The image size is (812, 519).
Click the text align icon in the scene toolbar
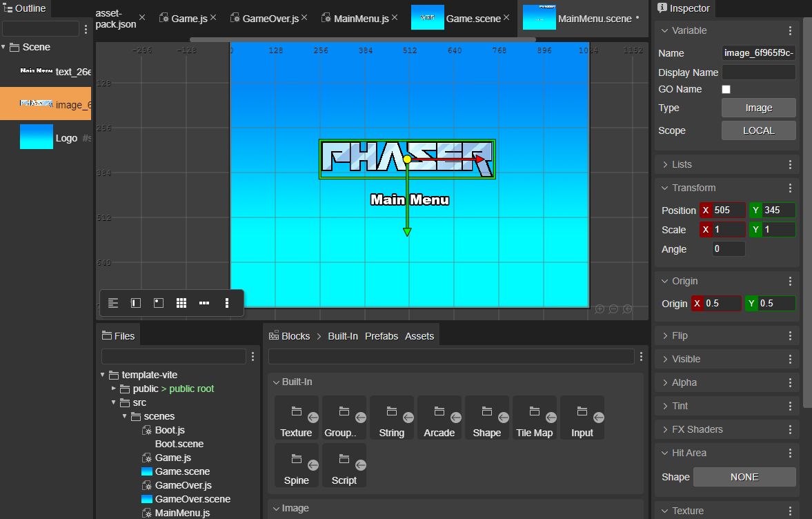point(113,303)
